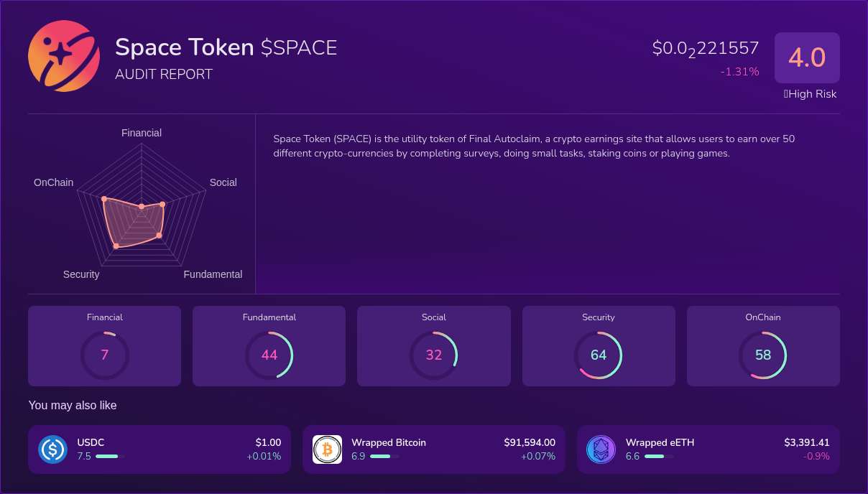Select the Wrapped eETH coin icon
Image resolution: width=868 pixels, height=494 pixels.
tap(601, 449)
